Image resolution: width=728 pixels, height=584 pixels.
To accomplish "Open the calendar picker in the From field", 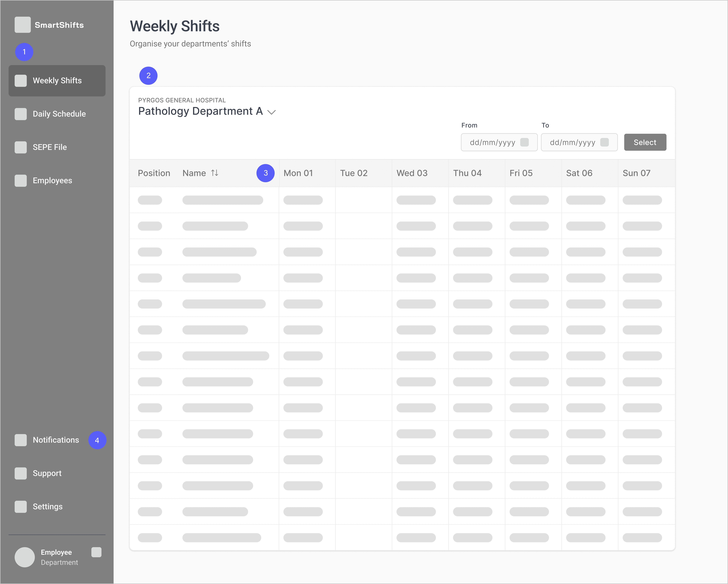I will pos(524,142).
